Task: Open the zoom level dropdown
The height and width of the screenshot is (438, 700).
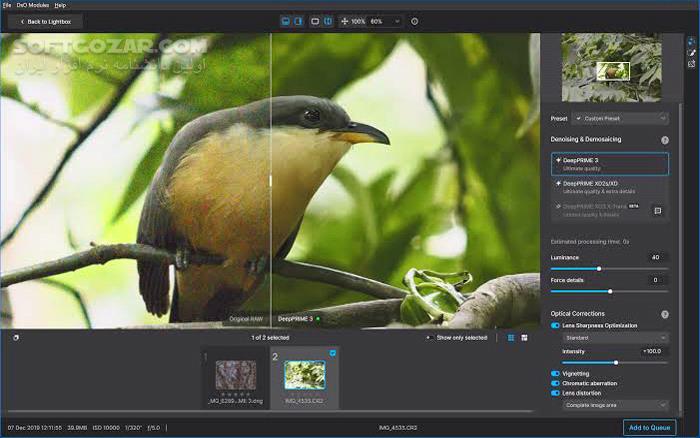Action: point(385,21)
